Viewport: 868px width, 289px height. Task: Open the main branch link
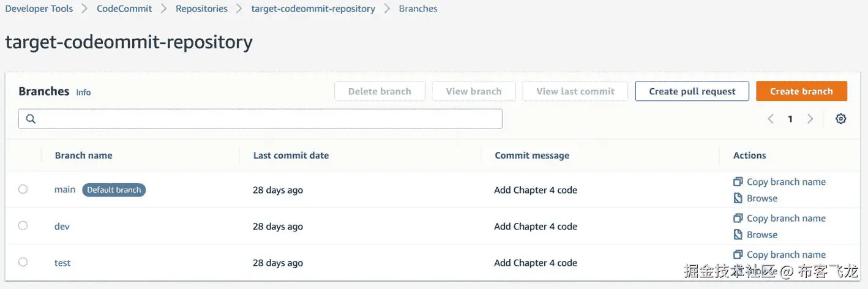tap(65, 190)
